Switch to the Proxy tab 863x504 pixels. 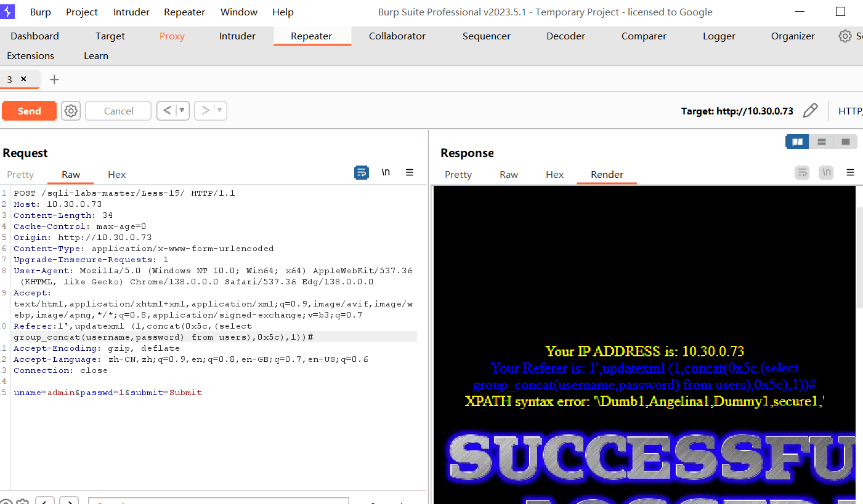pyautogui.click(x=172, y=36)
